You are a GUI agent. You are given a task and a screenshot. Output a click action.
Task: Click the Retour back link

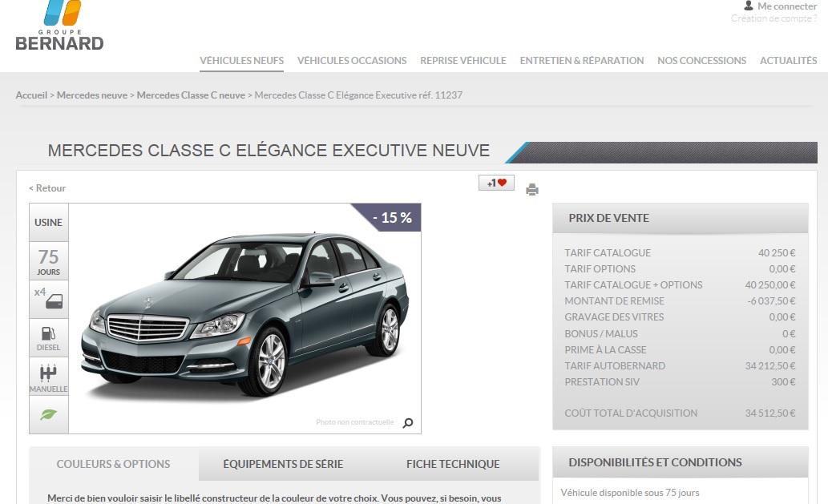coord(47,188)
